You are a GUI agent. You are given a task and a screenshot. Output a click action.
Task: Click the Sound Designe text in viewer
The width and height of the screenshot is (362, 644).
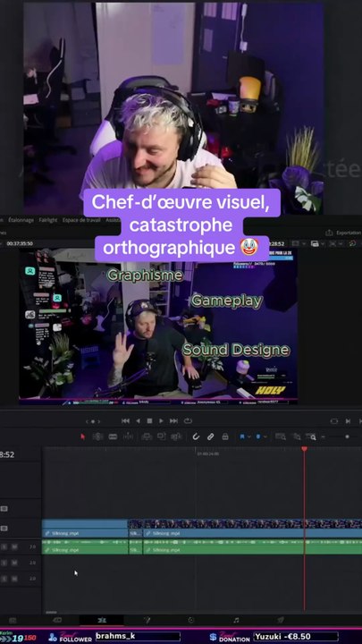click(236, 350)
